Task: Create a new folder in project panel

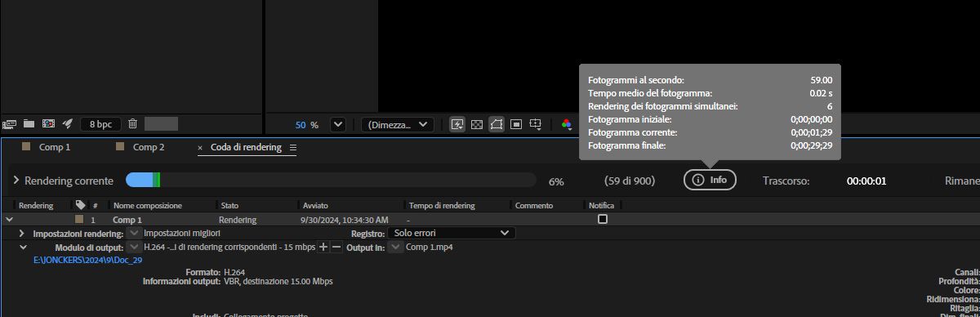Action: pyautogui.click(x=29, y=124)
